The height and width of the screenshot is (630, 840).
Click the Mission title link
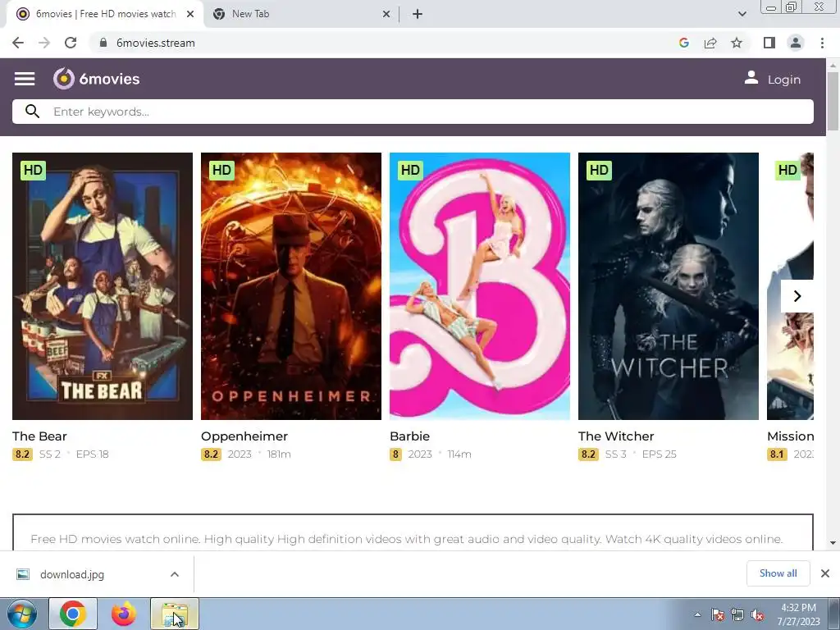[790, 436]
